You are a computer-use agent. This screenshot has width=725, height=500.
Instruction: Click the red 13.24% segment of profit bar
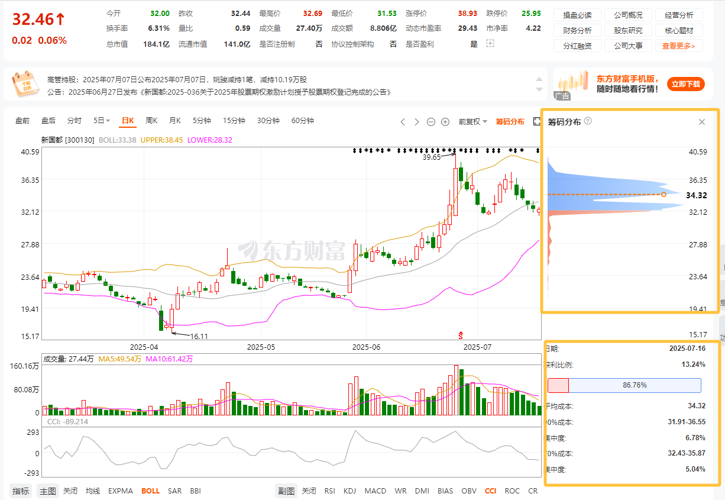click(x=558, y=385)
